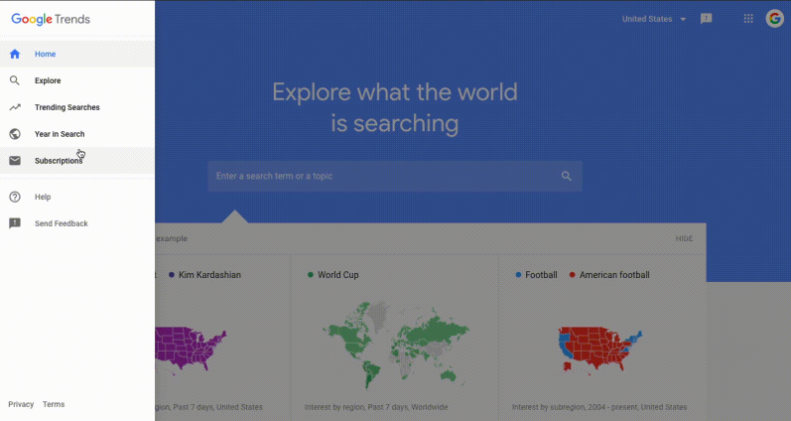The image size is (791, 421).
Task: Open Subscriptions from the sidebar
Action: click(x=77, y=160)
